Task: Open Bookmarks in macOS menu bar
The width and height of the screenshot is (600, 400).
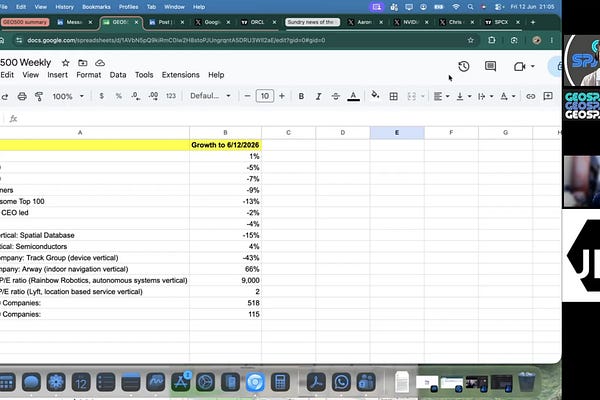Action: click(96, 7)
